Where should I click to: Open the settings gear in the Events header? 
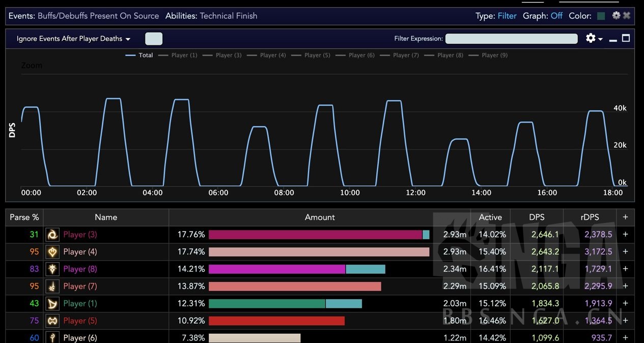click(616, 15)
